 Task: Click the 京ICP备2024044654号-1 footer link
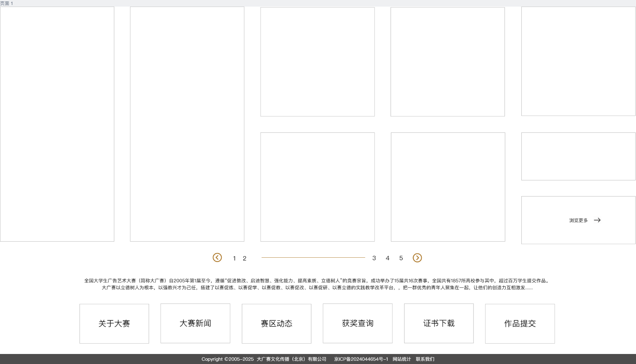(361, 359)
